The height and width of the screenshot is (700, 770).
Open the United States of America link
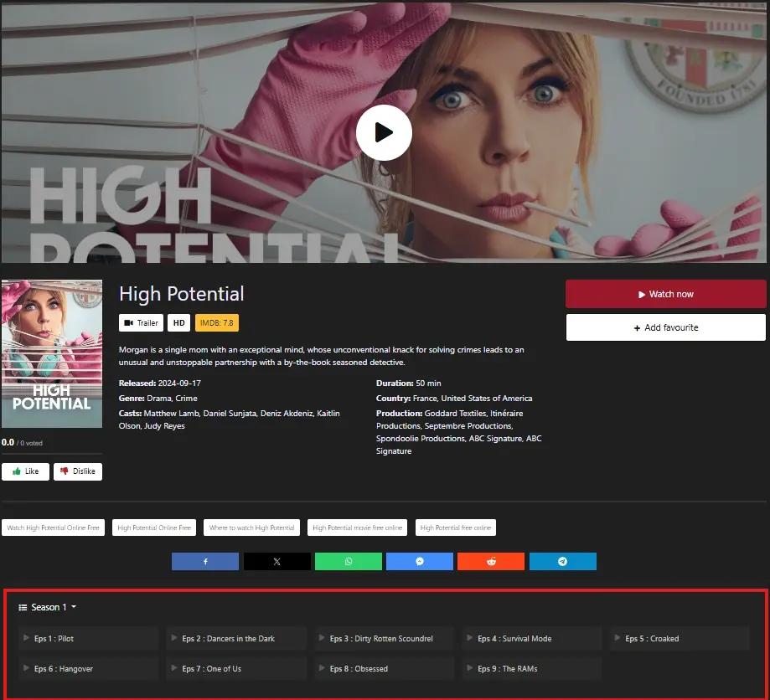[x=487, y=398]
